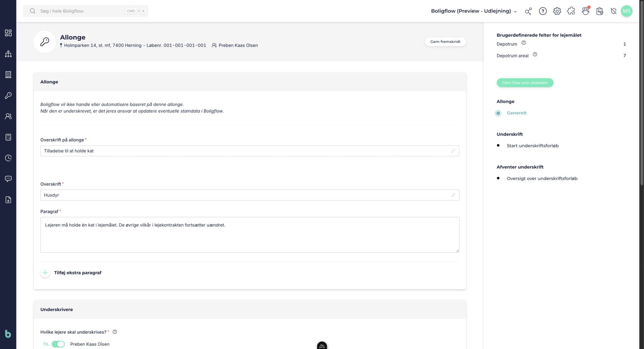Click pencil icon in Husdyr field
Viewport: 644px width, 349px height.
(x=453, y=195)
